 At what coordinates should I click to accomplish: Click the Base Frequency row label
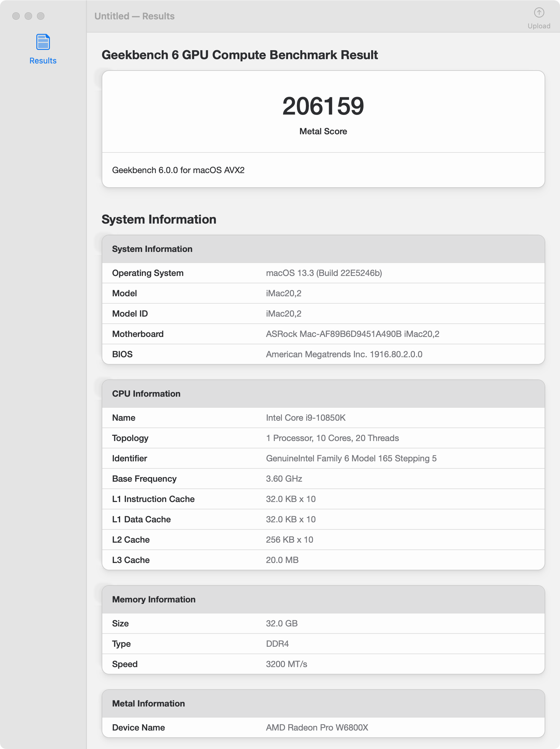144,479
